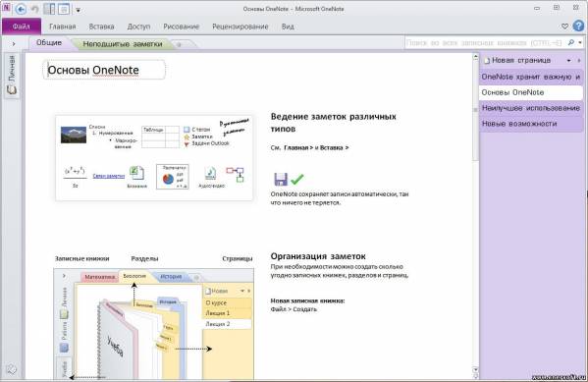588x382 pixels.
Task: Open the 'Наилучшее использование' page
Action: [531, 108]
